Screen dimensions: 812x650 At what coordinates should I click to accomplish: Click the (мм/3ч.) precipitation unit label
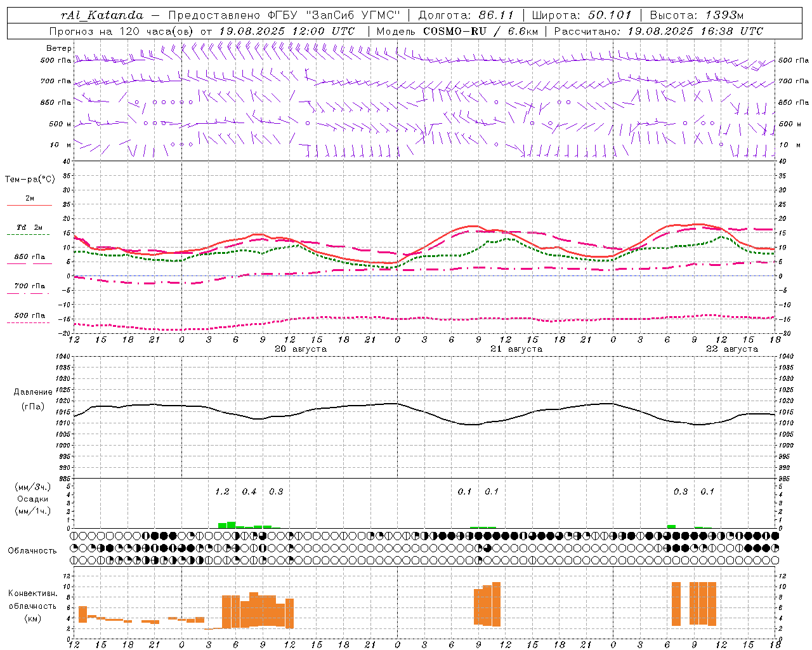(x=33, y=487)
